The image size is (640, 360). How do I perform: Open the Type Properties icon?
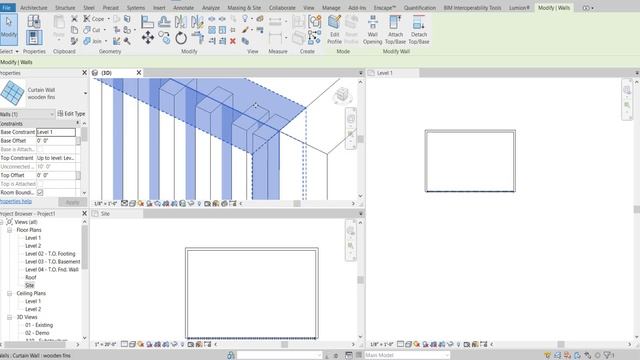34,22
